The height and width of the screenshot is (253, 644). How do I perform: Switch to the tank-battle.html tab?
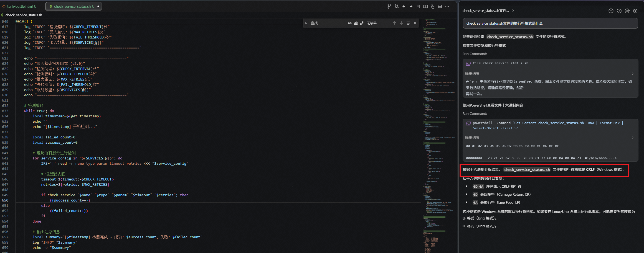pos(19,6)
